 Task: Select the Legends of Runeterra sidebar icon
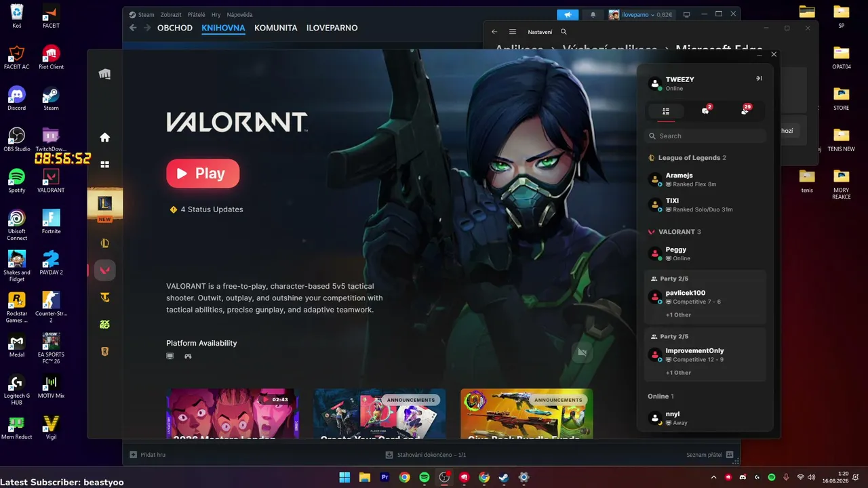pos(104,352)
